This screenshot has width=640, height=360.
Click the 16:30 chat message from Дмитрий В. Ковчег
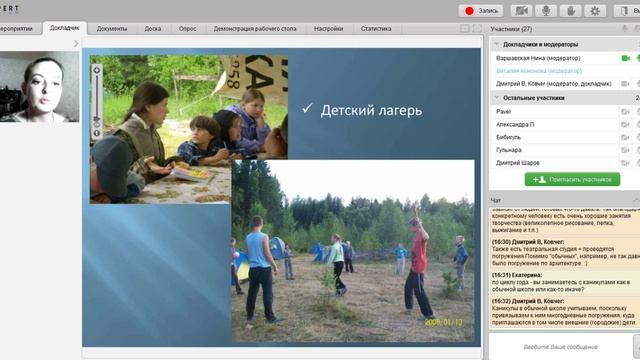tap(564, 253)
